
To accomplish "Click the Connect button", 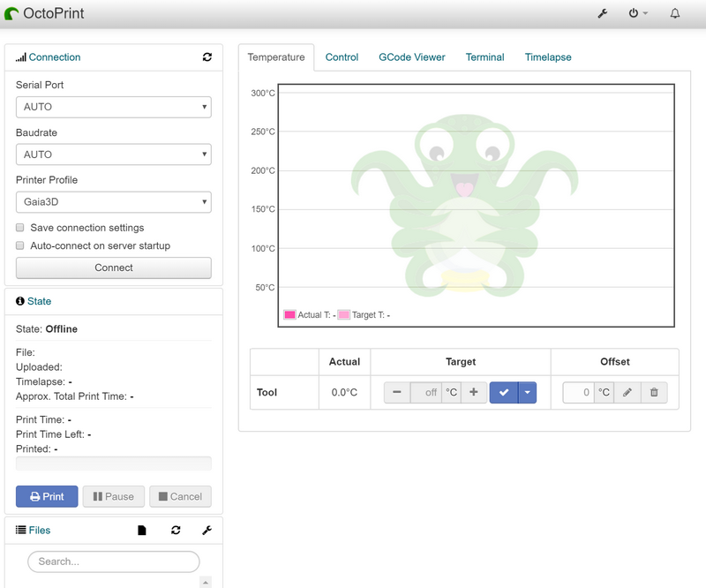I will [114, 268].
